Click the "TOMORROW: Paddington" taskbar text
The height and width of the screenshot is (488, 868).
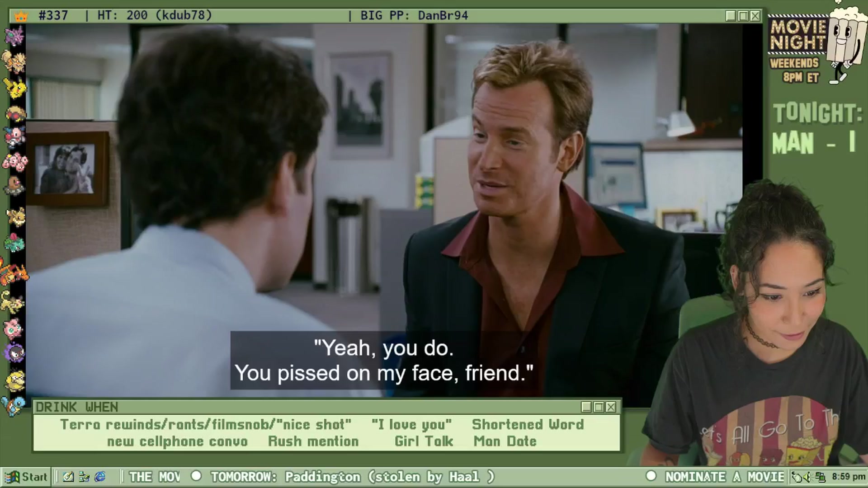tap(286, 477)
